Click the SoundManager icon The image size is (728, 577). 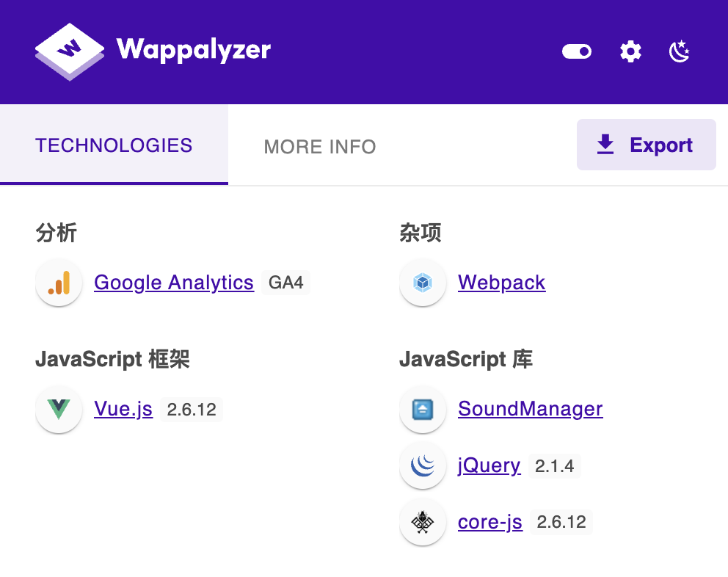coord(423,410)
